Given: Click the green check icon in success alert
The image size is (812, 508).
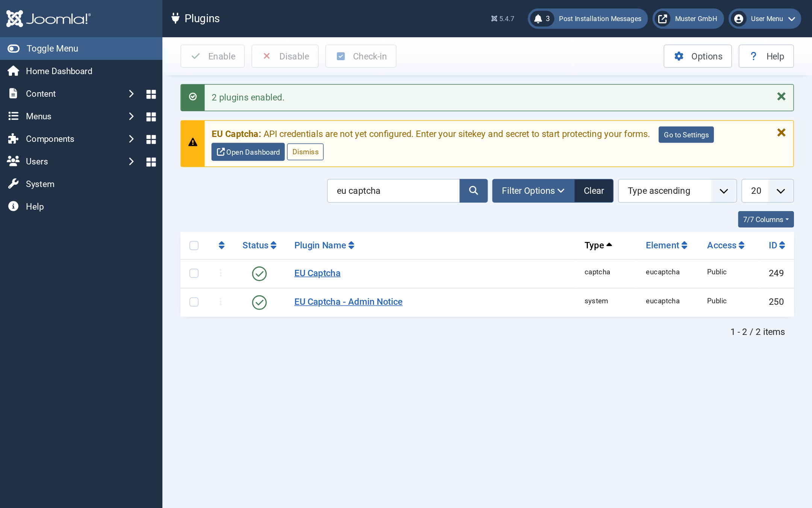Looking at the screenshot, I should pos(193,97).
